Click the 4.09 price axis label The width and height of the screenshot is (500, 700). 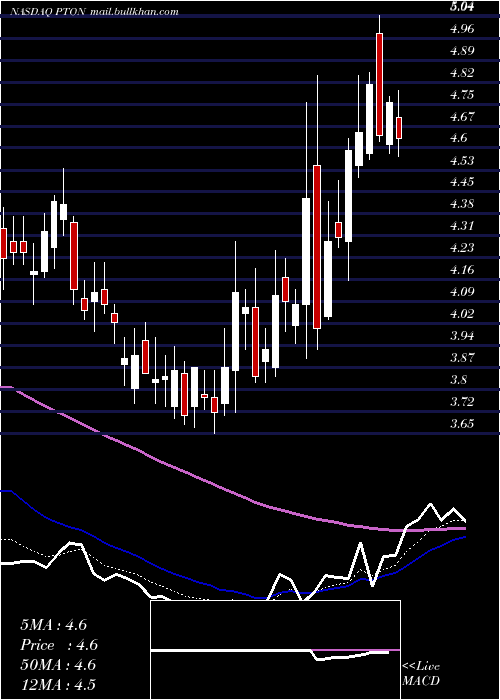click(462, 292)
